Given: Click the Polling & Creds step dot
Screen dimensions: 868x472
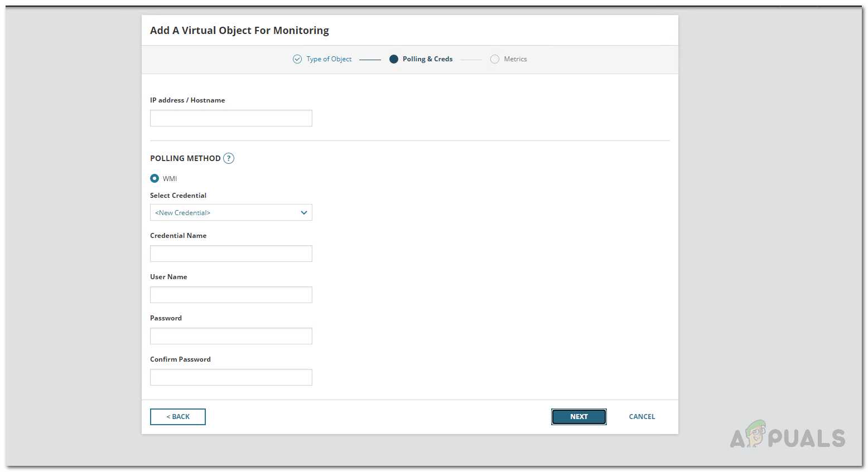Looking at the screenshot, I should point(394,59).
